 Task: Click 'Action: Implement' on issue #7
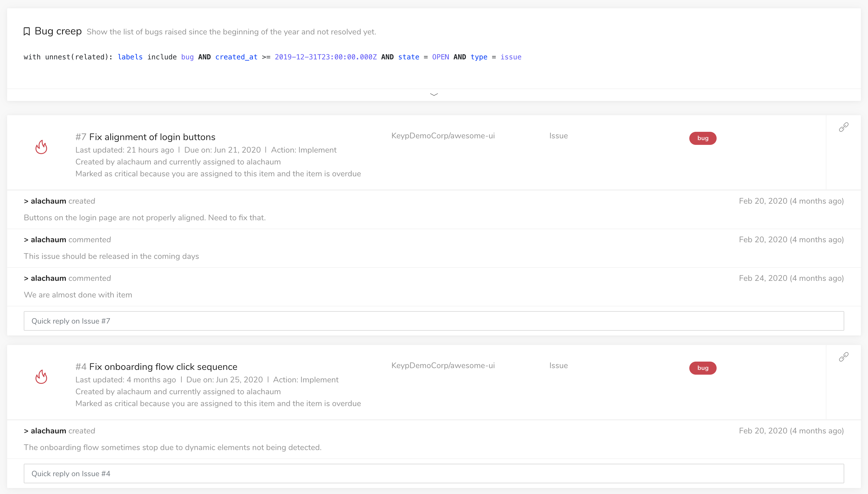tap(304, 150)
